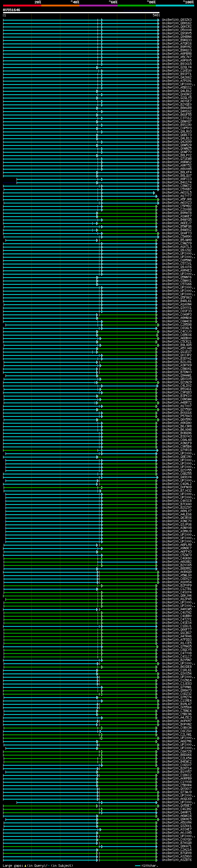197x868 pixels.
Task: Open hit UniRef100_Q93ZK3
Action: 177,20
